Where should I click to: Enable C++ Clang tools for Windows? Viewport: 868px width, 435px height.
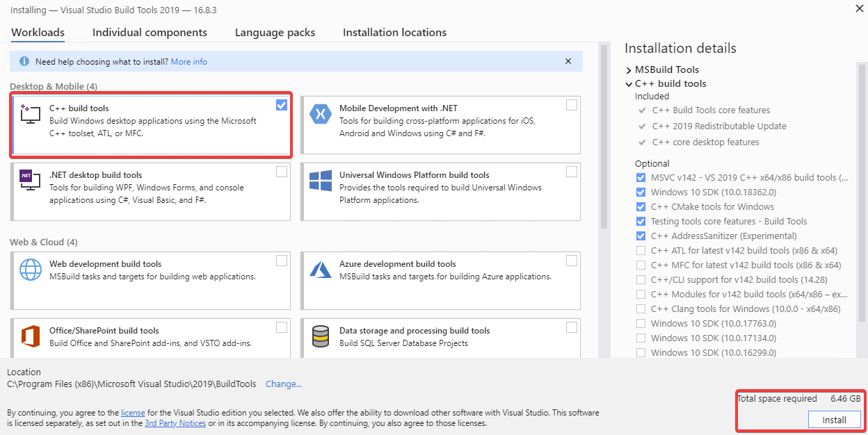[x=641, y=309]
